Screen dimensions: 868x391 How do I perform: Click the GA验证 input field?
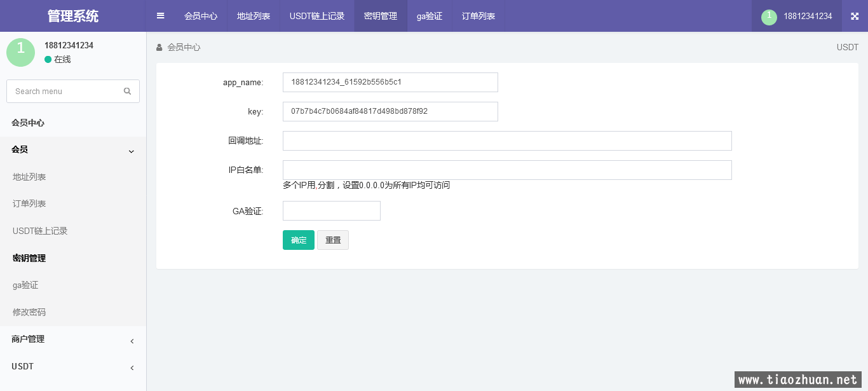[332, 210]
